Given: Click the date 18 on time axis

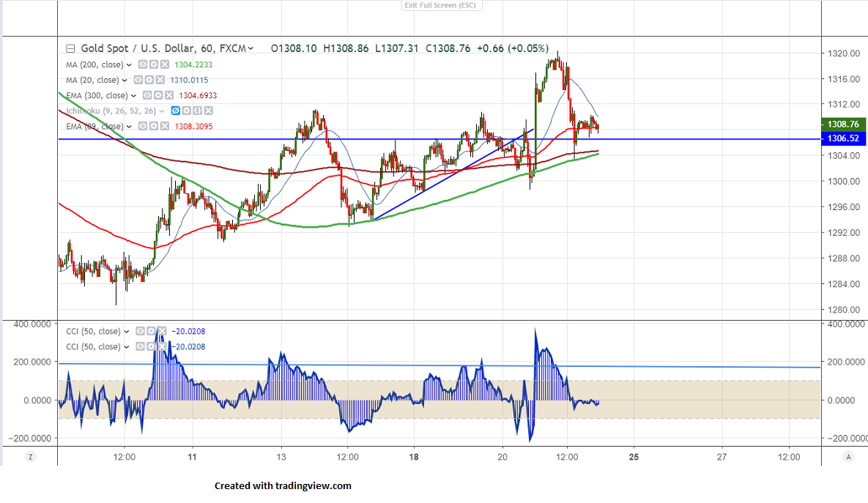Looking at the screenshot, I should coord(414,457).
